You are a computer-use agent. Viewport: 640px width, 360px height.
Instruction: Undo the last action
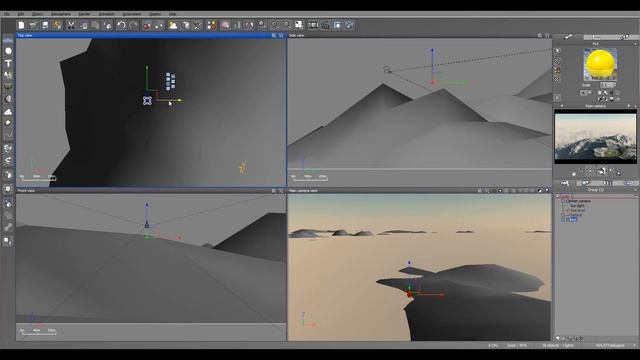(x=121, y=25)
